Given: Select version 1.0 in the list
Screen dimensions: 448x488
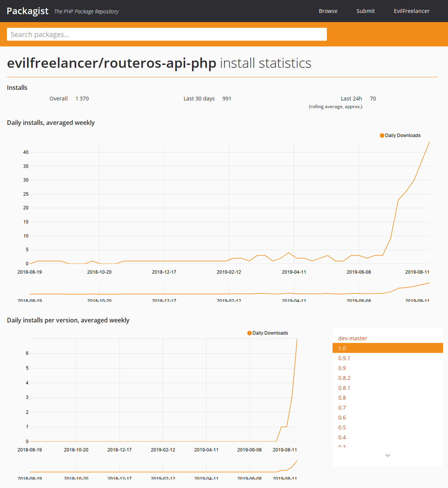Looking at the screenshot, I should [387, 348].
